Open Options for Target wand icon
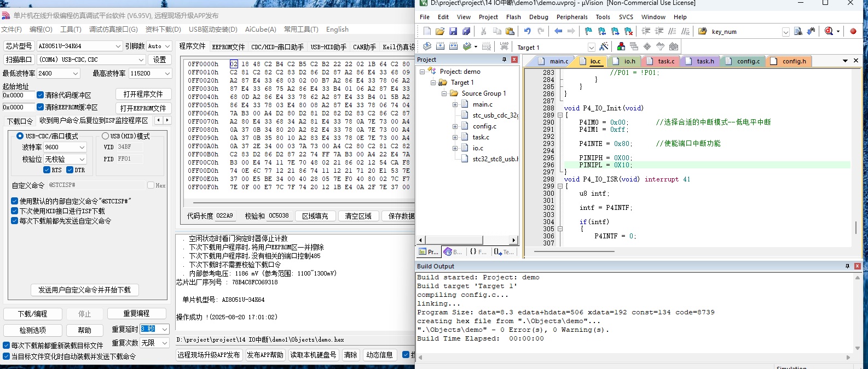The image size is (868, 369). click(604, 47)
